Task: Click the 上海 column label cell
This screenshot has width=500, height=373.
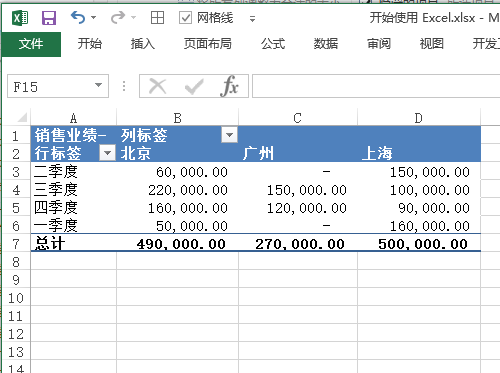Action: tap(419, 153)
